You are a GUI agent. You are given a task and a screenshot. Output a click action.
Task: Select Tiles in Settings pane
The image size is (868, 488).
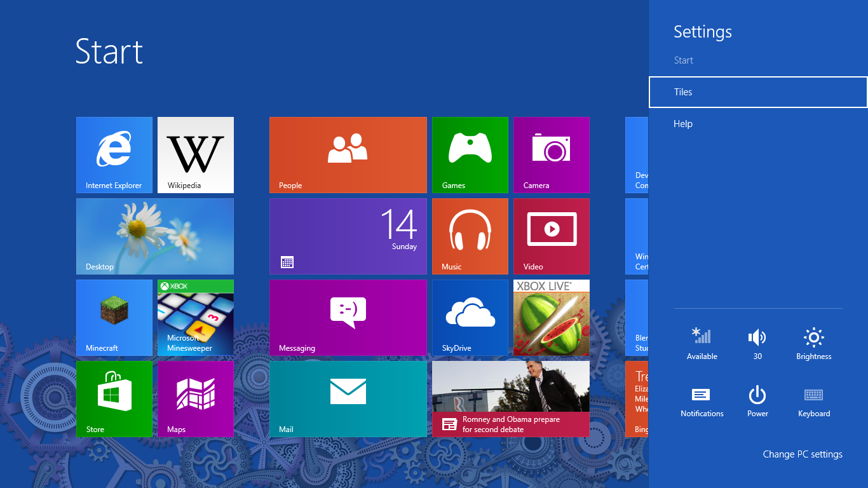758,92
